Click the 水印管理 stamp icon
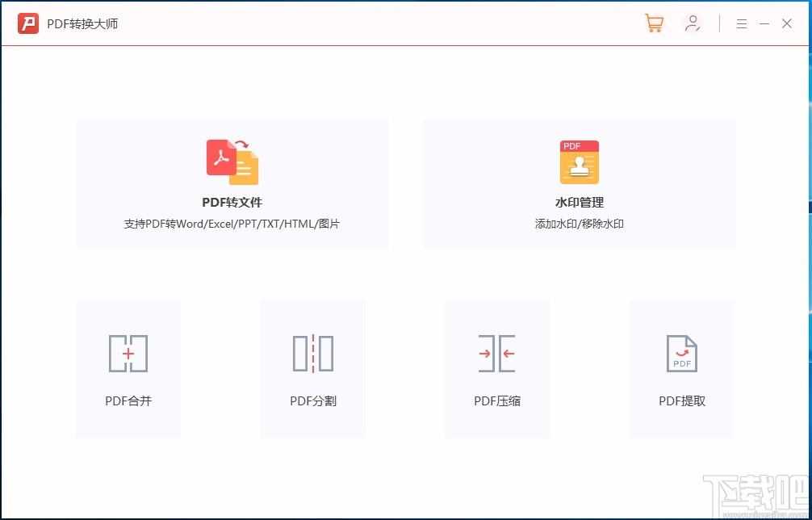The width and height of the screenshot is (812, 520). [580, 162]
